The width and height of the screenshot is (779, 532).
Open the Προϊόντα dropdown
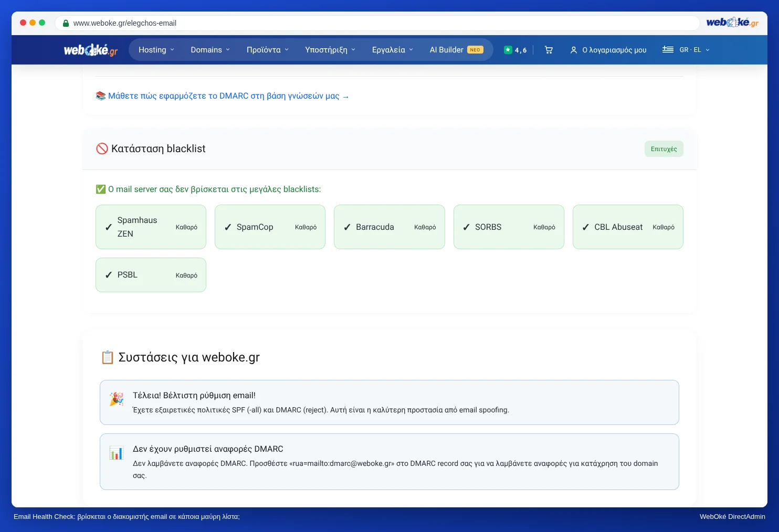click(x=268, y=50)
